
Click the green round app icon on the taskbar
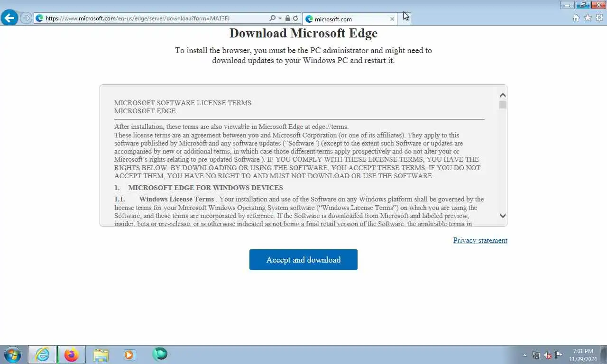(x=160, y=354)
